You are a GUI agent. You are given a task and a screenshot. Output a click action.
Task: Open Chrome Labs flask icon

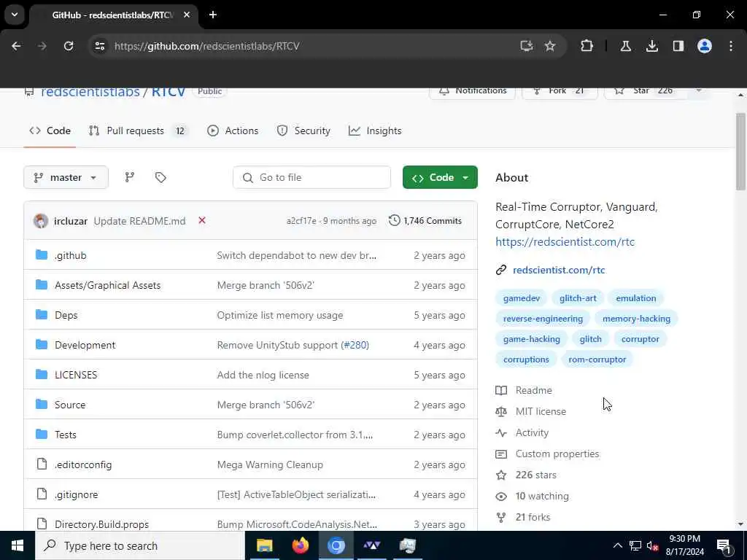(x=625, y=46)
